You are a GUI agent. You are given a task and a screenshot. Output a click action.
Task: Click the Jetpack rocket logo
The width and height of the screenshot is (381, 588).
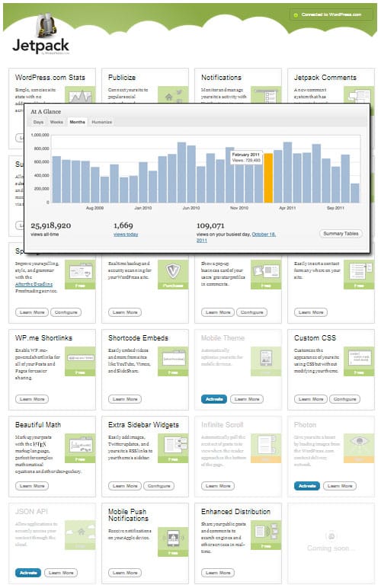[x=46, y=24]
